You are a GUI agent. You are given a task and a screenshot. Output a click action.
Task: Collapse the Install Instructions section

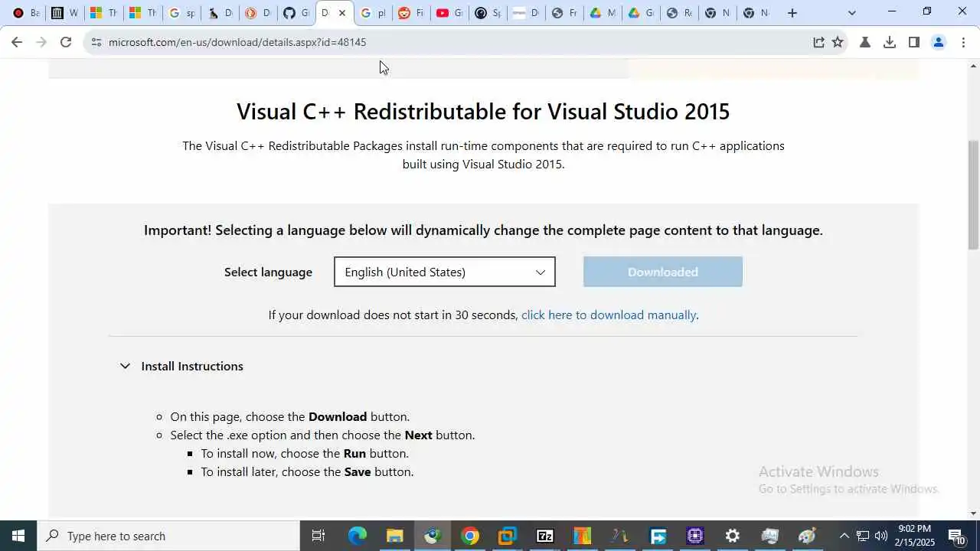coord(125,366)
